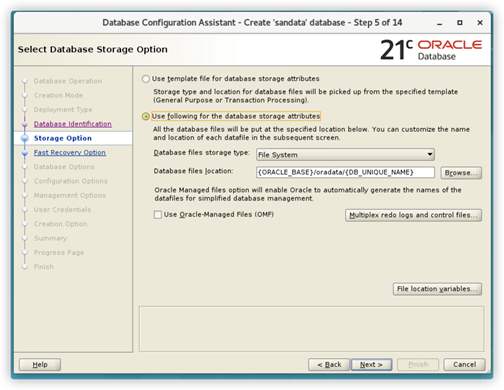Click the grayed User Credentials step

coord(62,210)
